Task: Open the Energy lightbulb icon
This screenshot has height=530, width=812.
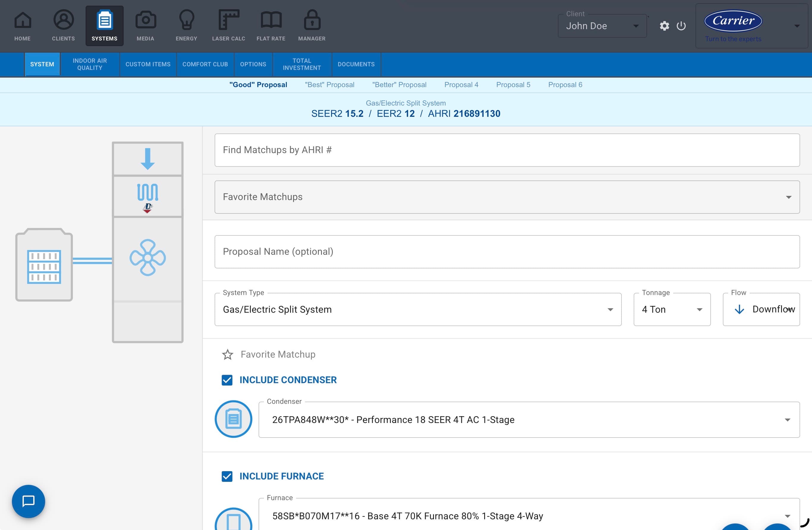Action: [x=187, y=20]
